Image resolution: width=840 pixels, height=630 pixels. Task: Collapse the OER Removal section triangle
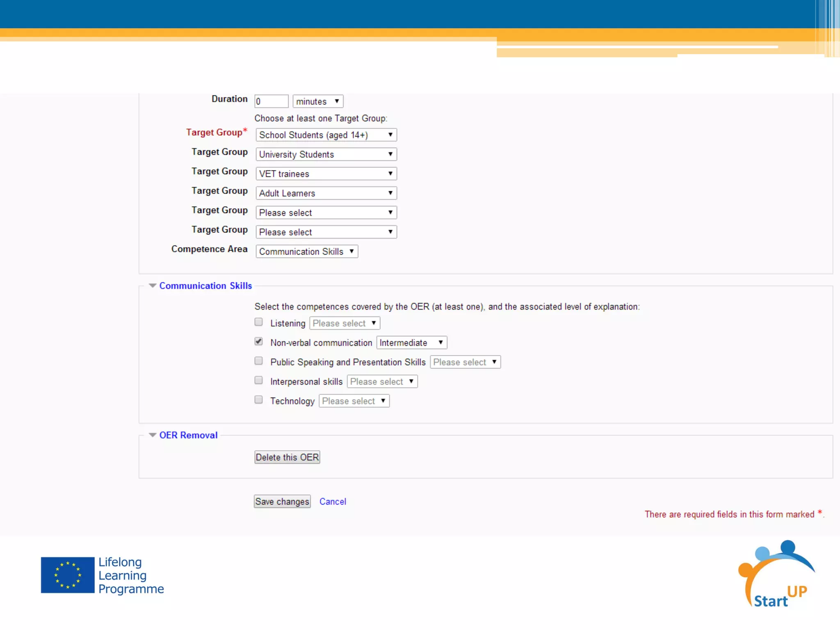point(153,435)
